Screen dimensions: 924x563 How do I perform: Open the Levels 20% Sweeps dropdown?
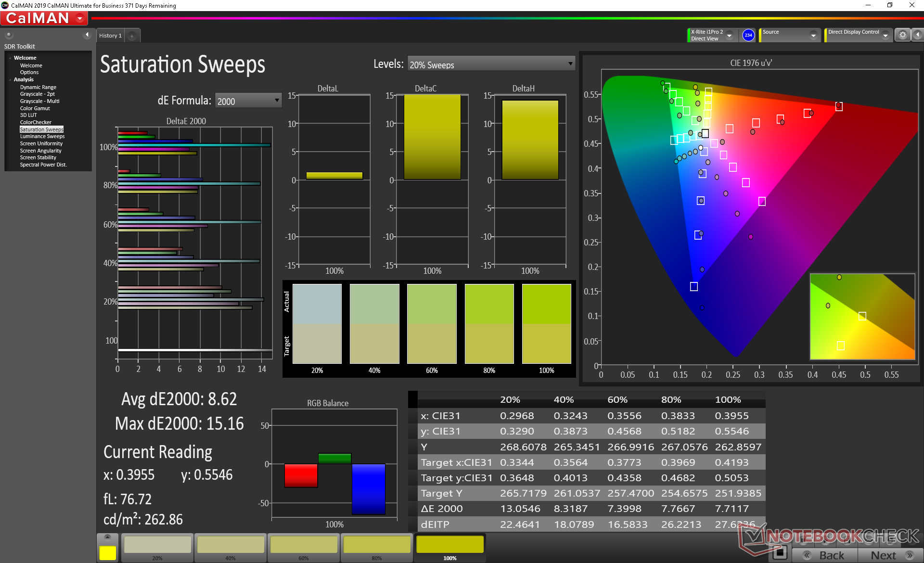coord(491,64)
